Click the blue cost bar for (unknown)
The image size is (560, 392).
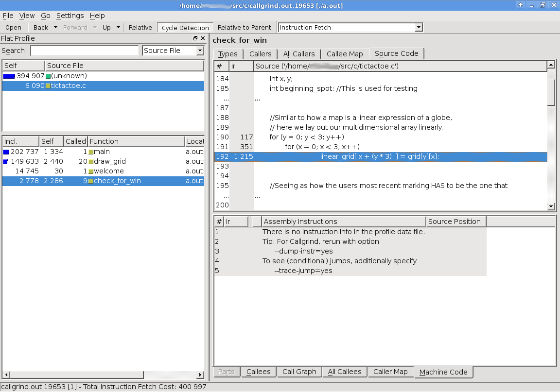tap(9, 76)
